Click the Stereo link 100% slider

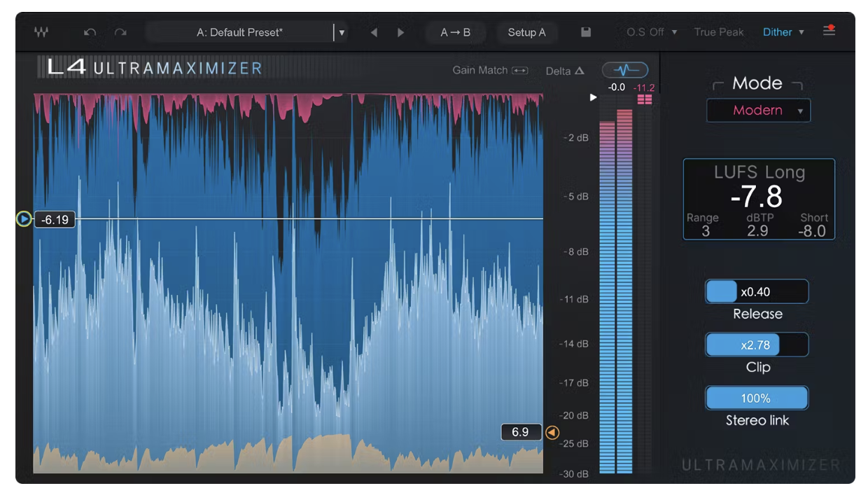tap(757, 398)
